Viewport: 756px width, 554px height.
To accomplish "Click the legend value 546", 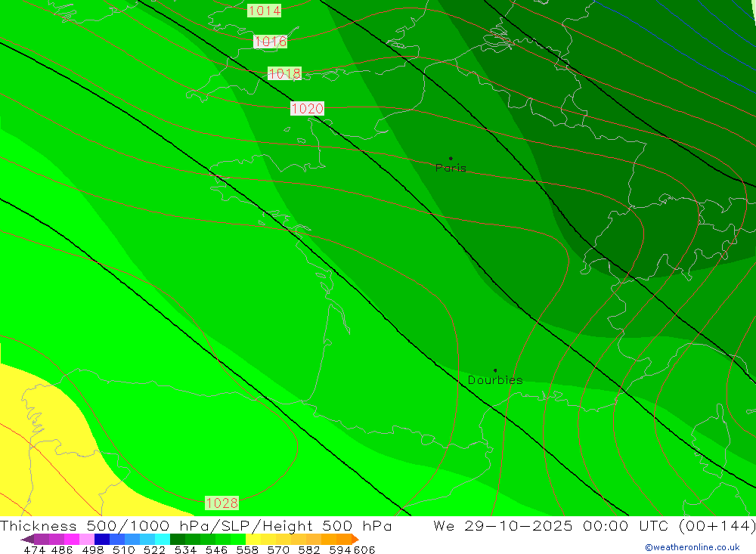I will (x=216, y=549).
